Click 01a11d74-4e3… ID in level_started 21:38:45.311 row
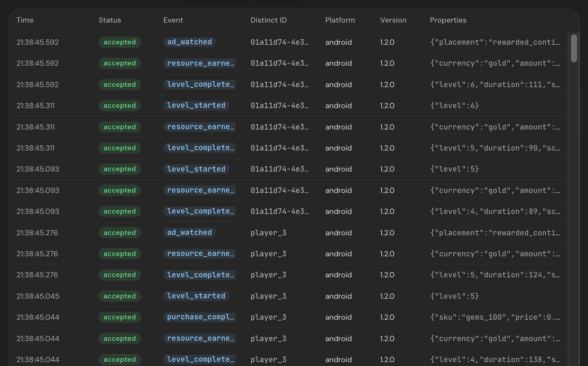This screenshot has height=366, width=588. [x=280, y=105]
